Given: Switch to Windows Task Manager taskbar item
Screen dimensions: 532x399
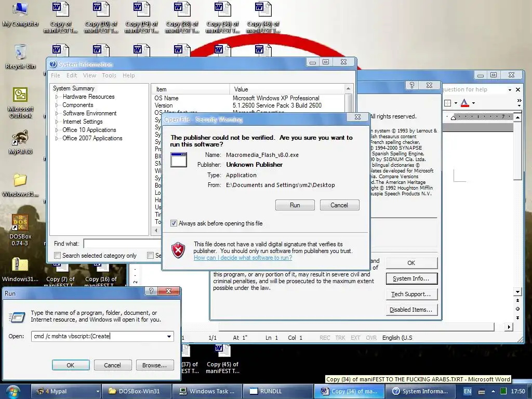Looking at the screenshot, I should point(207,391).
